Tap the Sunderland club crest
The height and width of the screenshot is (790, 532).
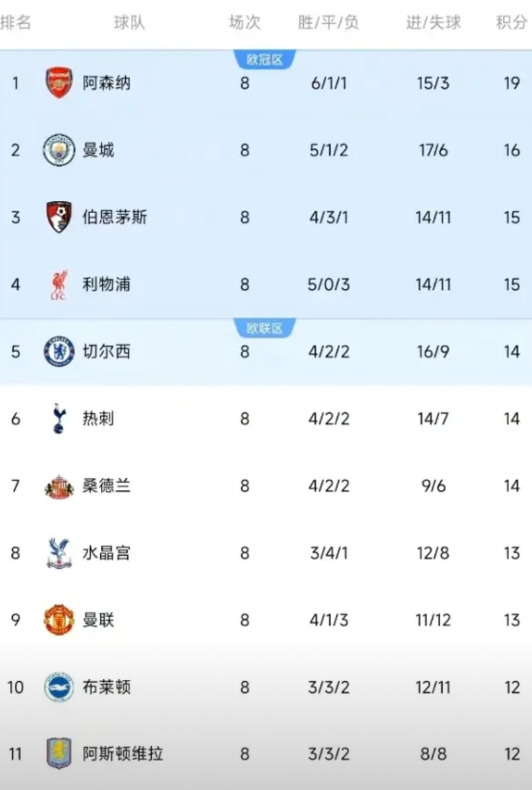[59, 486]
